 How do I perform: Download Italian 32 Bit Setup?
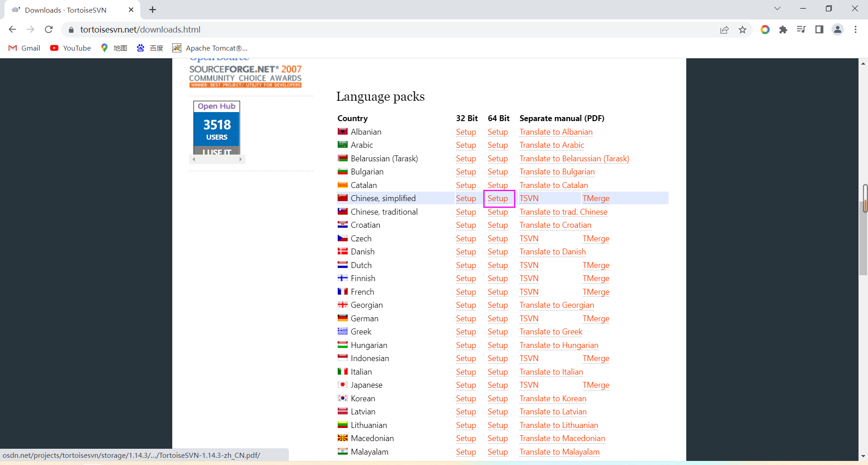(466, 372)
